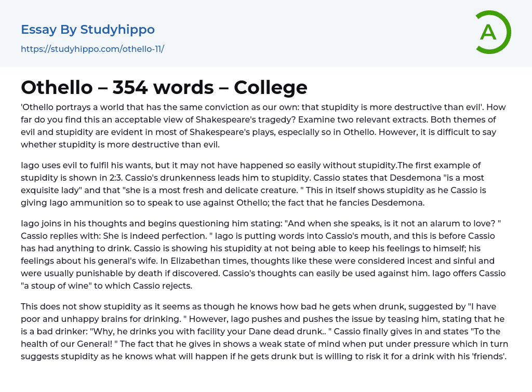Open the studyhippo.com/othello-11 link
The width and height of the screenshot is (532, 392).
click(x=92, y=49)
